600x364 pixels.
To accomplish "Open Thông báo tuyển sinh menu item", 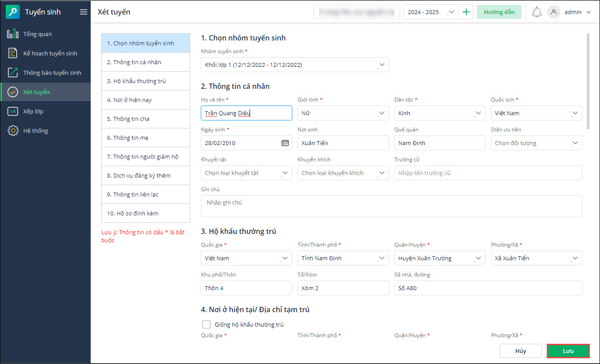I will click(x=45, y=73).
